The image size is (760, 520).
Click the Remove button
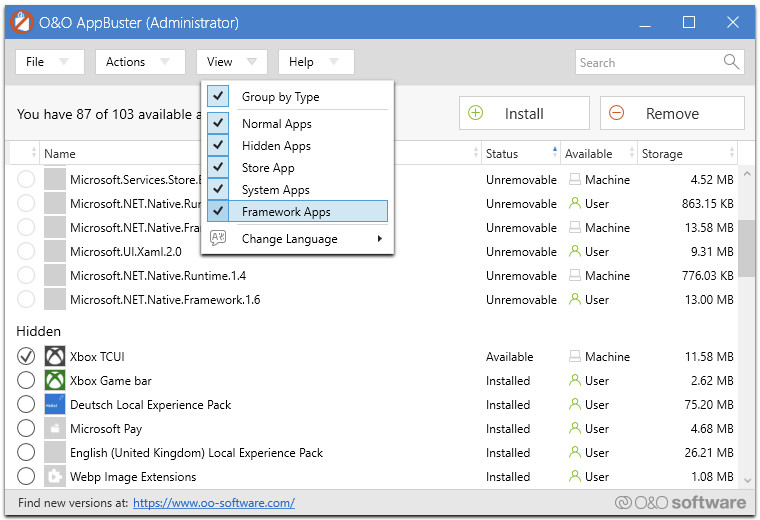pos(672,113)
